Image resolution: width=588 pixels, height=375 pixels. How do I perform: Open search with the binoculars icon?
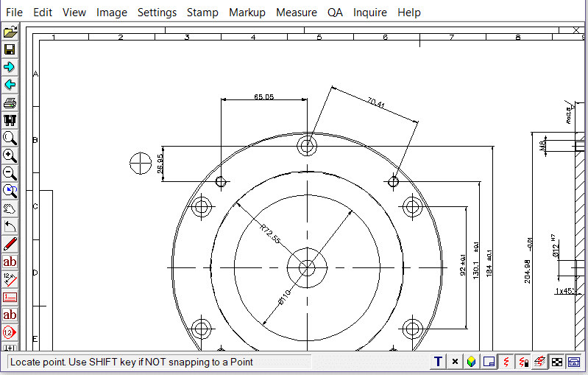tap(10, 120)
